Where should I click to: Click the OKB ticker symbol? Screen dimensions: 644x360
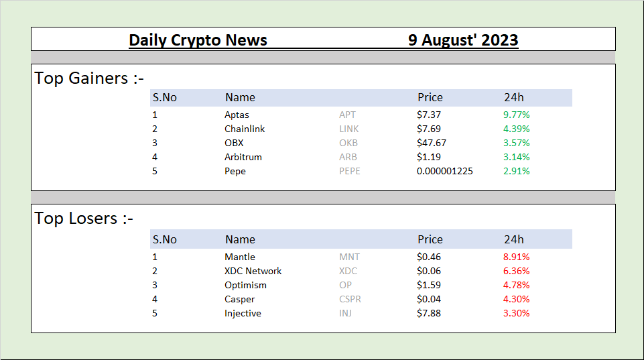point(348,143)
